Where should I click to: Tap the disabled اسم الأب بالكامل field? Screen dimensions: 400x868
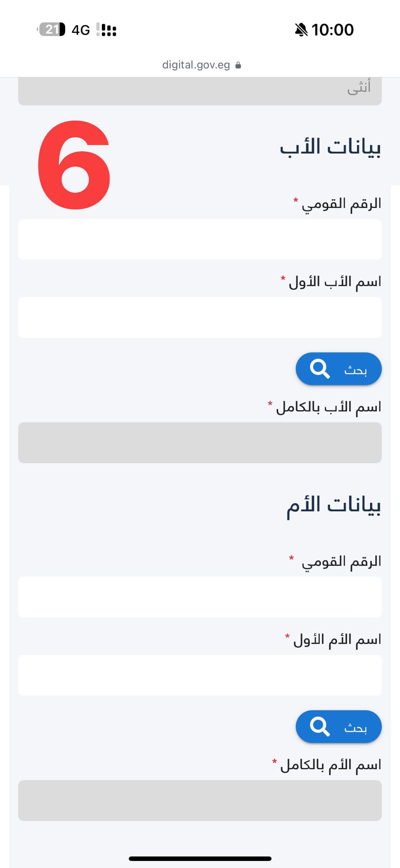[200, 443]
